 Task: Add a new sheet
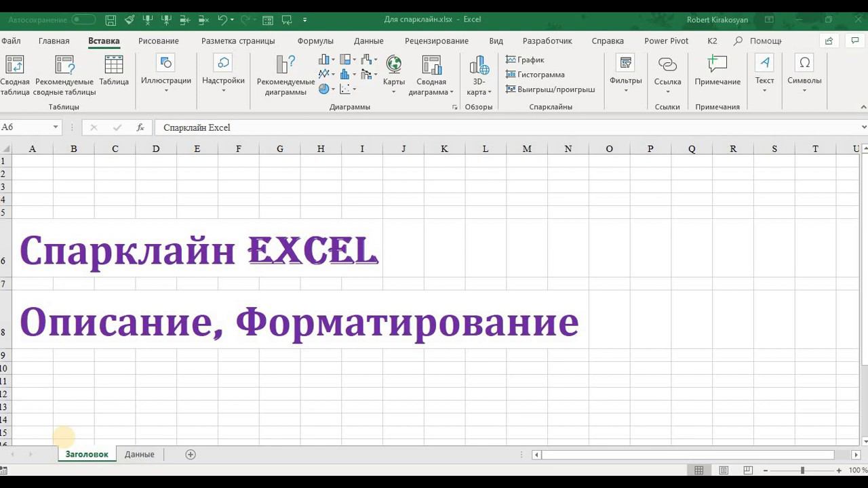(x=191, y=454)
